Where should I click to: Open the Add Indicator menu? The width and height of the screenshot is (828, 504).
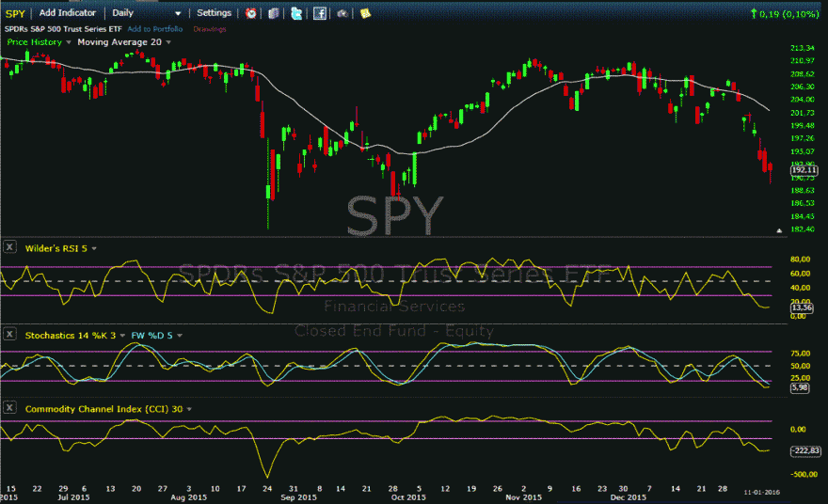68,12
